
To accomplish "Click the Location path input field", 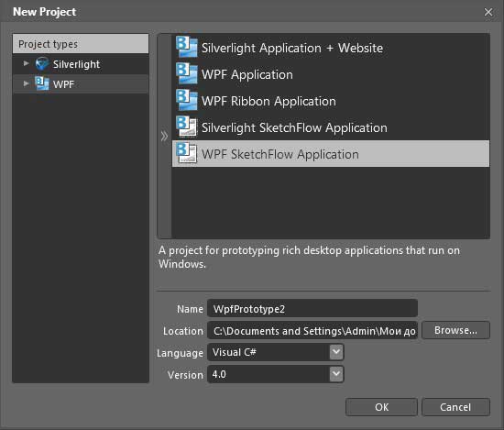I will tap(312, 331).
